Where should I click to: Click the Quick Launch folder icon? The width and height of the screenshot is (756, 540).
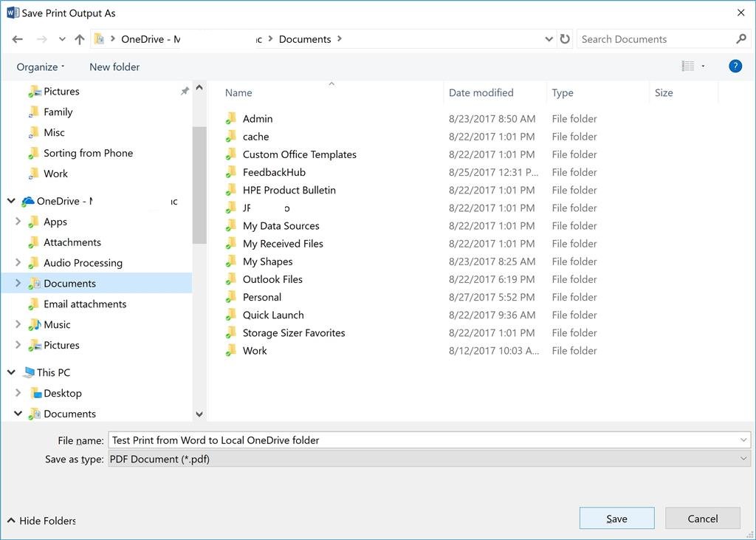click(231, 315)
